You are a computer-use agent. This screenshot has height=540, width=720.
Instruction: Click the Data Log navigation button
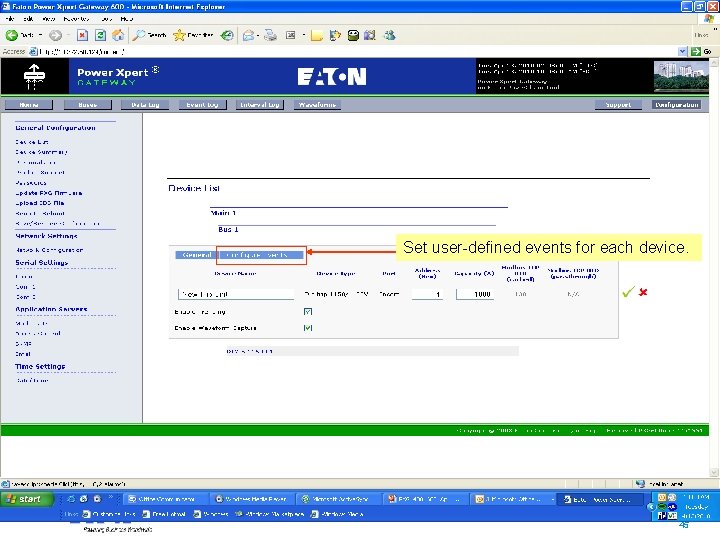[x=145, y=105]
